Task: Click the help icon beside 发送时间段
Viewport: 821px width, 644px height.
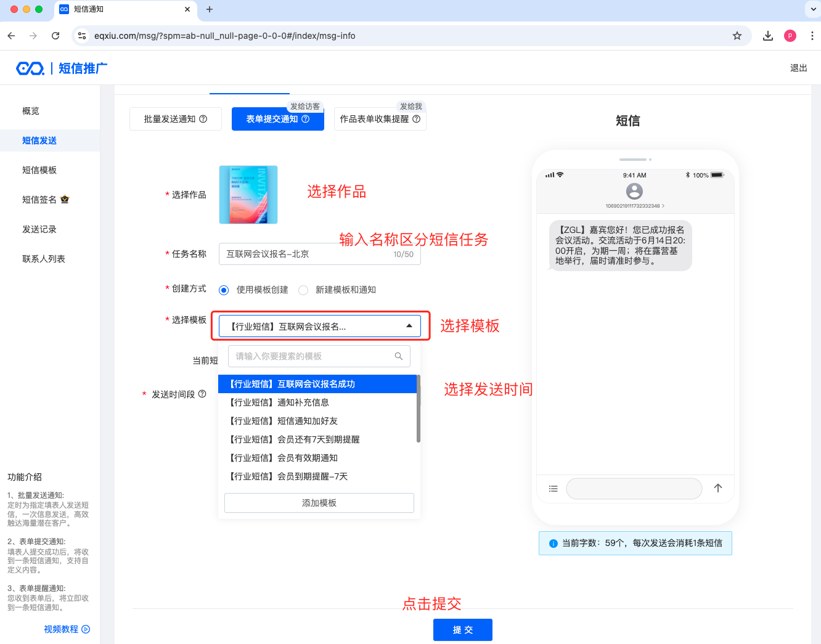Action: 202,394
